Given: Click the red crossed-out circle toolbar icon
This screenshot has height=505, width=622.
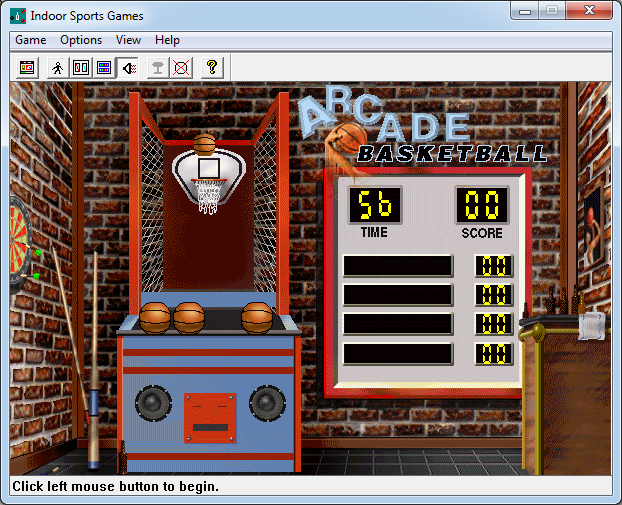Looking at the screenshot, I should (181, 68).
